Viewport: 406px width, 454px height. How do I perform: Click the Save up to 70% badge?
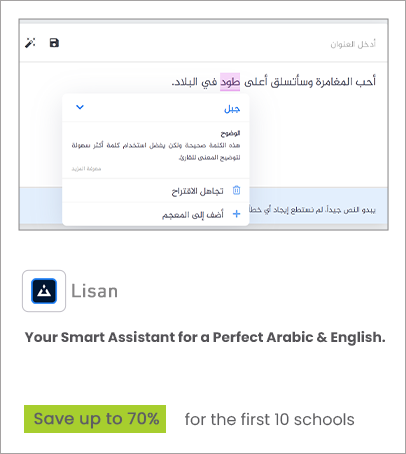click(x=95, y=419)
